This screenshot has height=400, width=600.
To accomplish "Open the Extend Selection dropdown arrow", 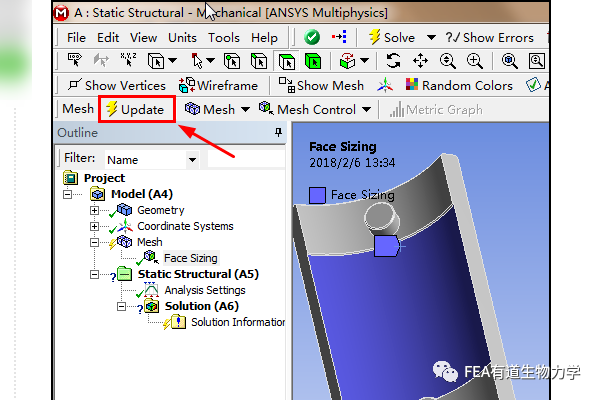I will click(x=365, y=60).
